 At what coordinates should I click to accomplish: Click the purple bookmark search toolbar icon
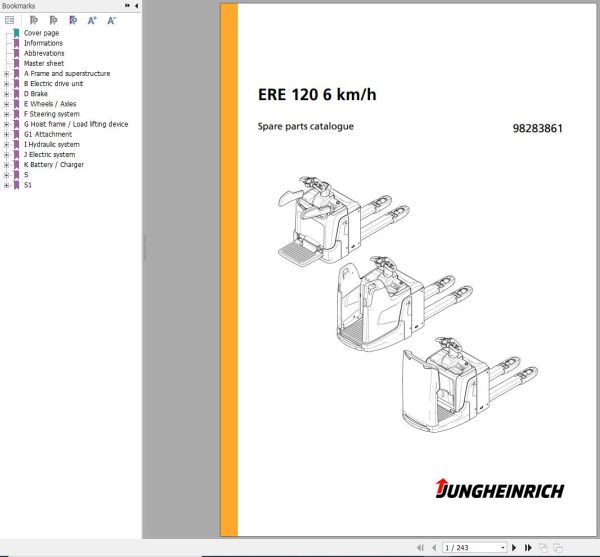pos(73,20)
